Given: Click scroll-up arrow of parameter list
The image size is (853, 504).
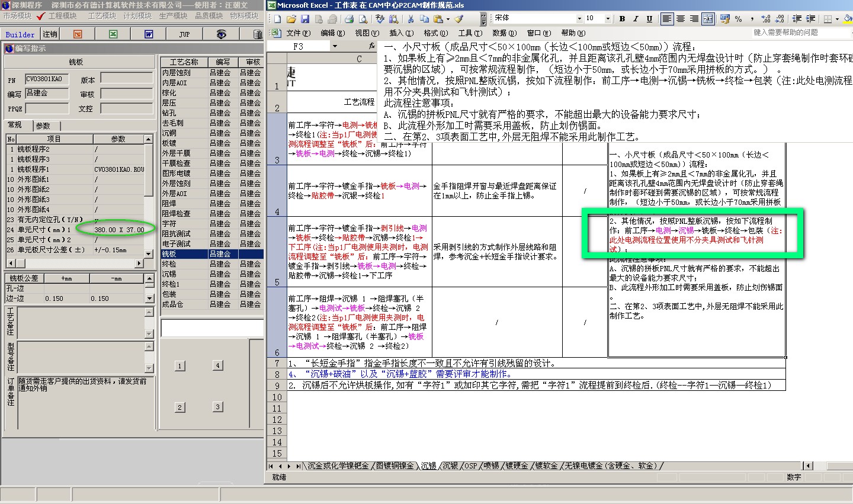Looking at the screenshot, I should pos(149,139).
